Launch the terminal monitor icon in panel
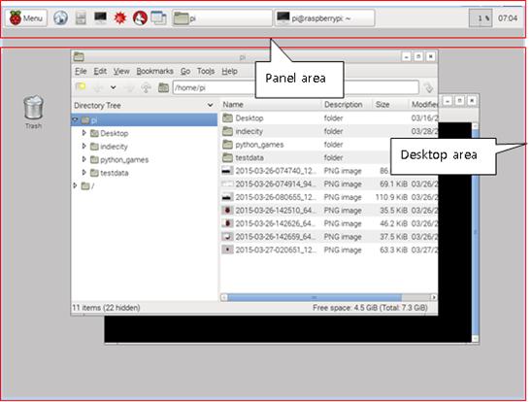 pyautogui.click(x=100, y=17)
